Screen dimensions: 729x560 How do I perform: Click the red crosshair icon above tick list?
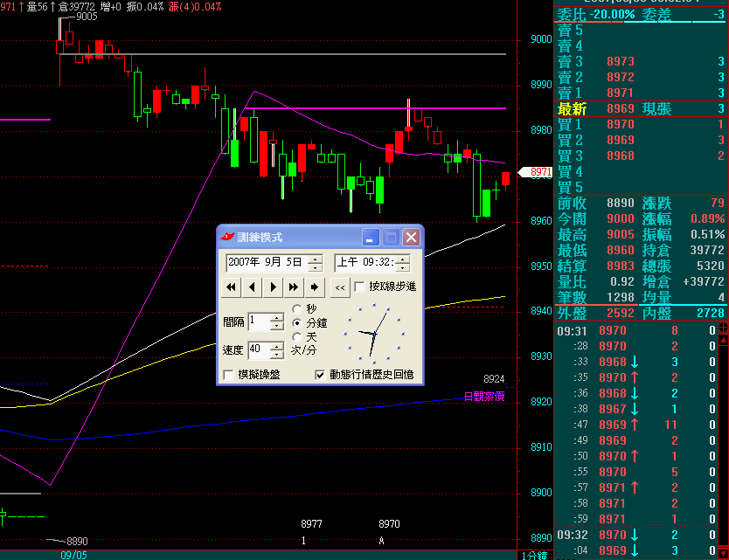(723, 327)
